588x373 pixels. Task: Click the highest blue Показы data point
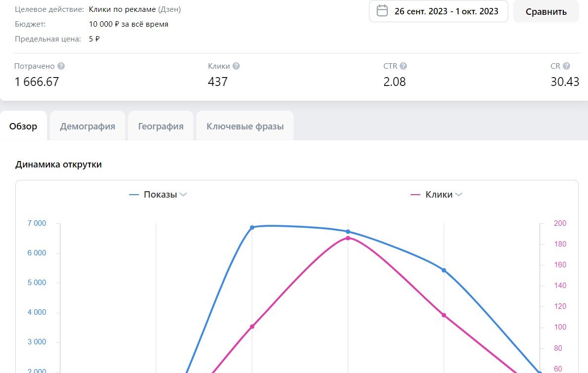tap(252, 227)
